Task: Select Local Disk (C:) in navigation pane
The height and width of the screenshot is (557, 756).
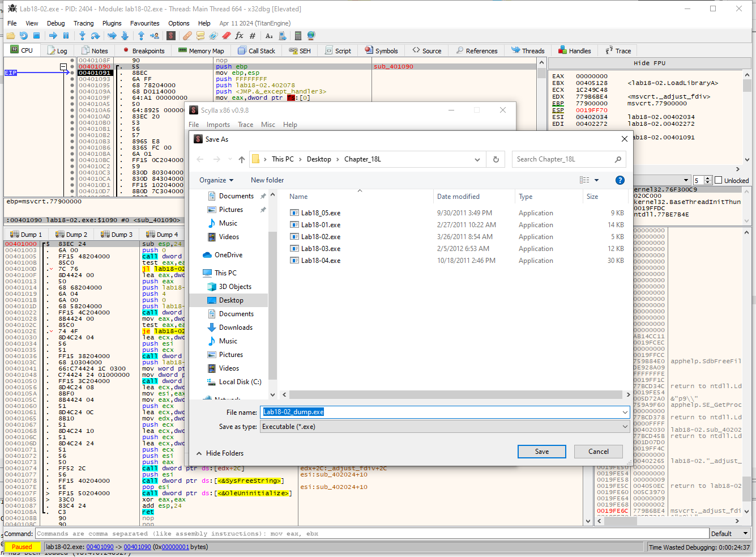Action: pyautogui.click(x=240, y=382)
